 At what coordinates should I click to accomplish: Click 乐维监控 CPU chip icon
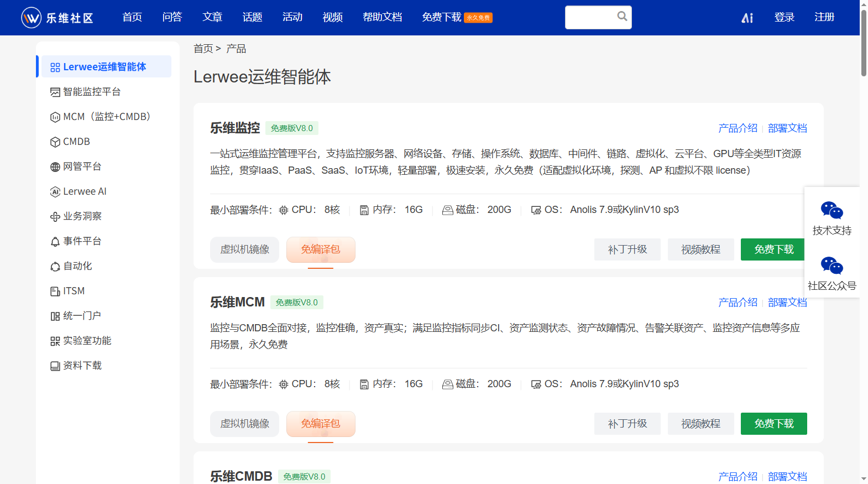click(x=284, y=210)
